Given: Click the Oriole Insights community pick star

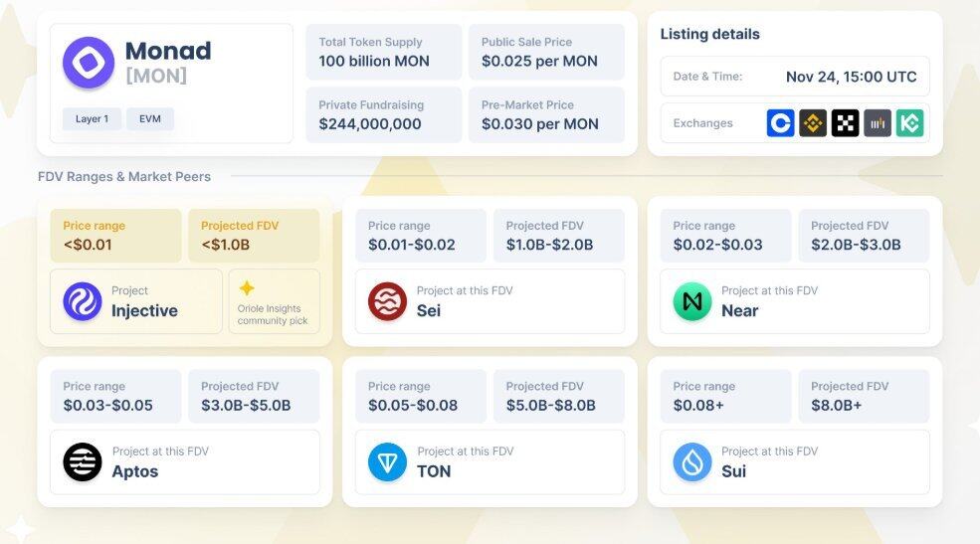Looking at the screenshot, I should click(247, 288).
